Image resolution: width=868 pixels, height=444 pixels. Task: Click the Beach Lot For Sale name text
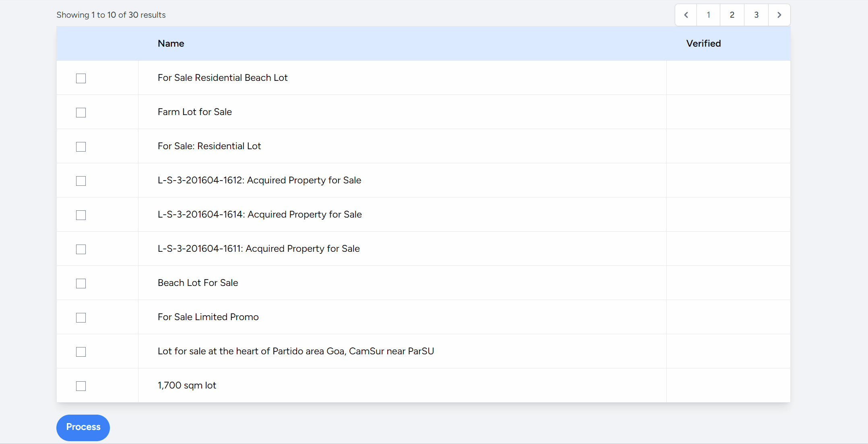coord(198,283)
